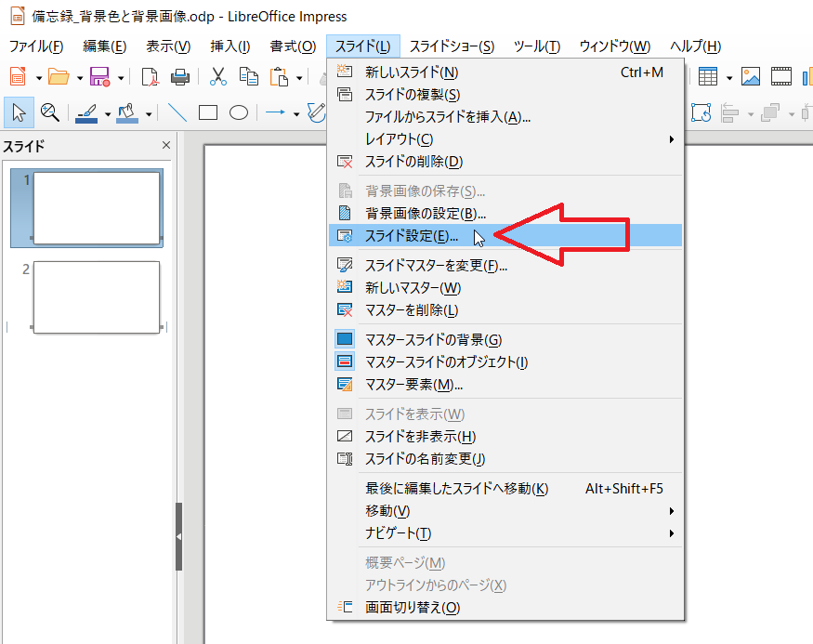Screen dimensions: 813x644
Task: Select the ellipse drawing tool
Action: 239,112
